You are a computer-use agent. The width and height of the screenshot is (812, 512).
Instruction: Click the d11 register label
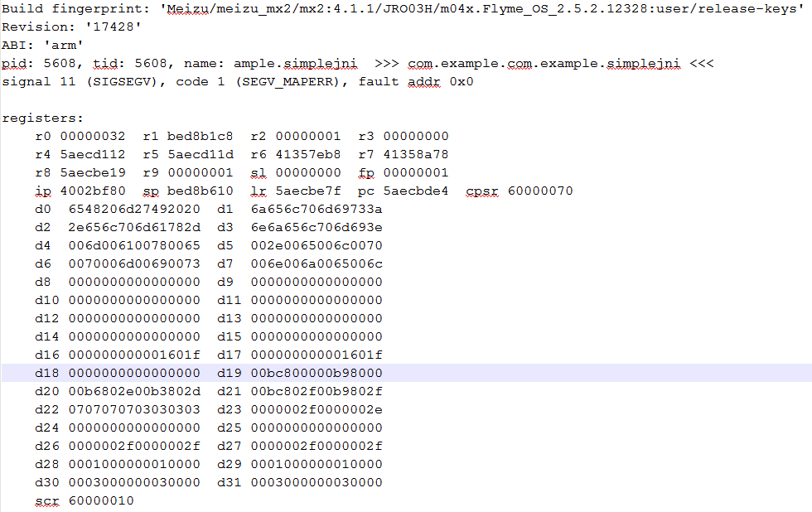coord(230,300)
